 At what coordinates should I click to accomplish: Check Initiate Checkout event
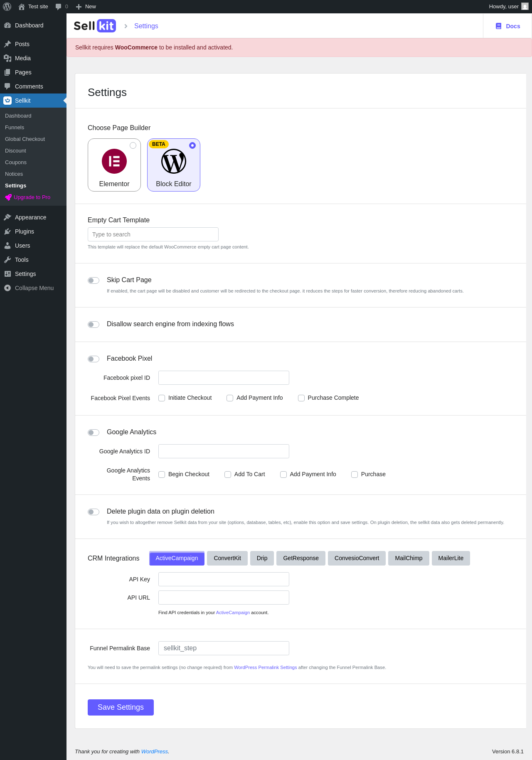162,398
